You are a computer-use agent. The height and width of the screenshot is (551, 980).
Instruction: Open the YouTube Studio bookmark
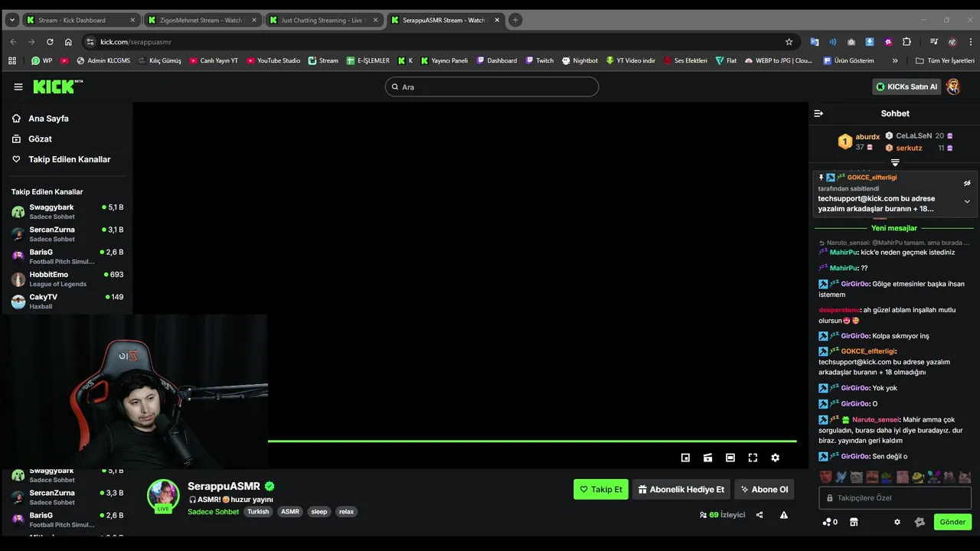pos(273,60)
